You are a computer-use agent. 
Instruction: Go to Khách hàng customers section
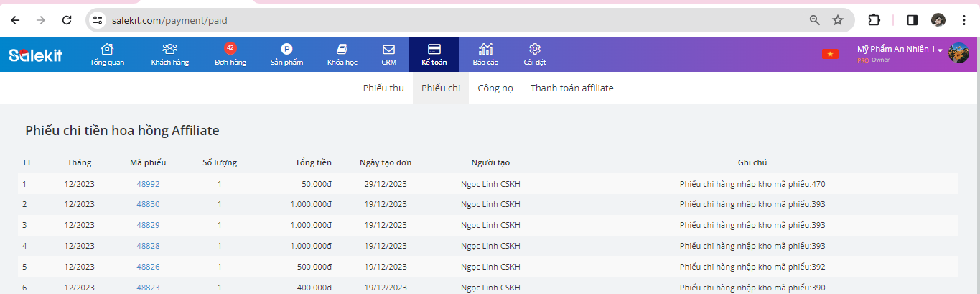click(x=169, y=55)
